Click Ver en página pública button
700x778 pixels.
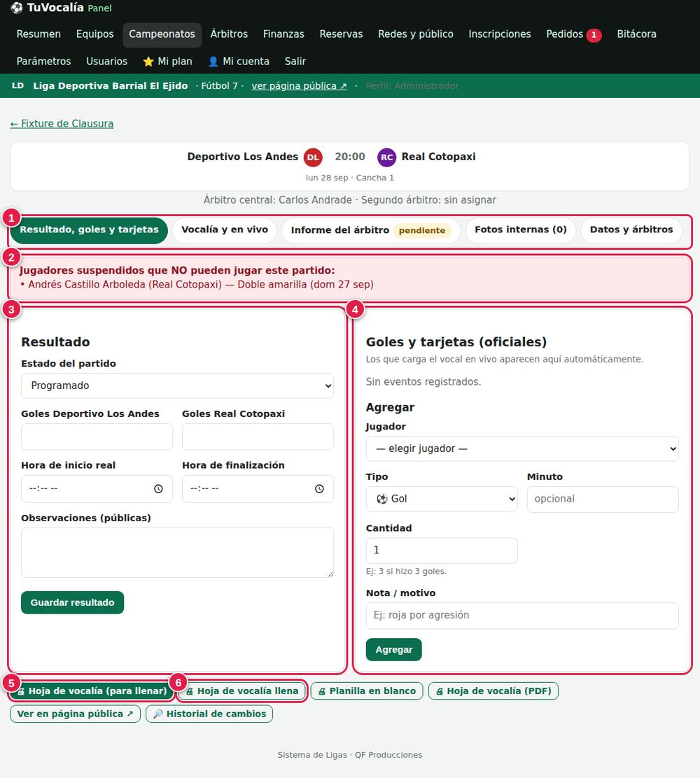75,714
